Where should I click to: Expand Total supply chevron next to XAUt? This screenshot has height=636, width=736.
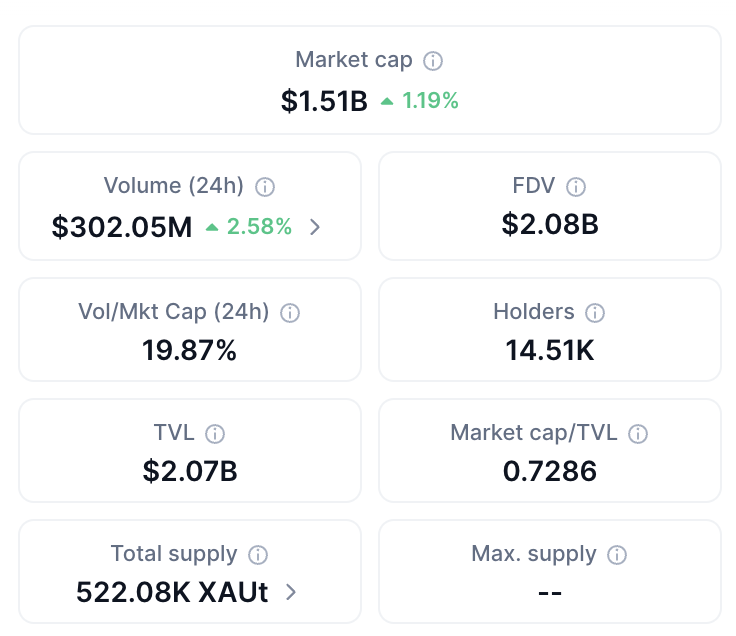click(291, 593)
